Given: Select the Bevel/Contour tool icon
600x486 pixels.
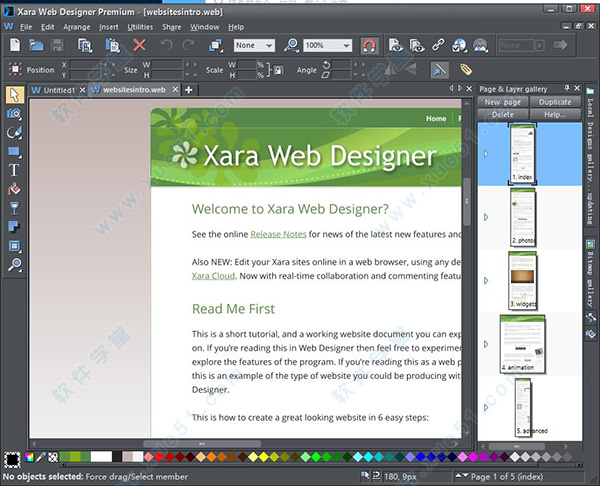Looking at the screenshot, I should 15,245.
